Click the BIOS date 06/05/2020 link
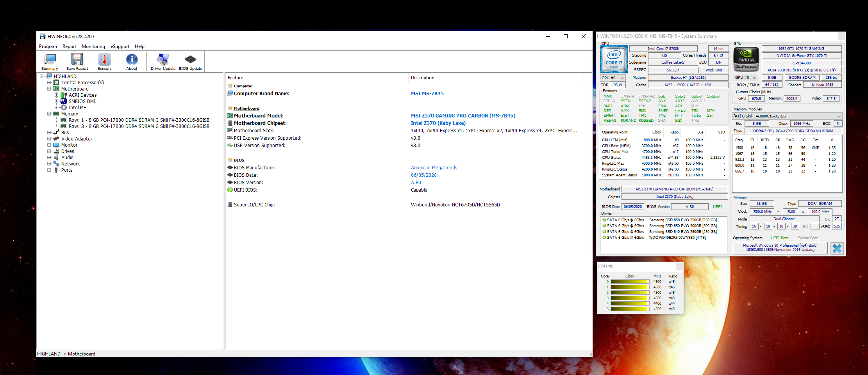868x375 pixels. tap(424, 175)
